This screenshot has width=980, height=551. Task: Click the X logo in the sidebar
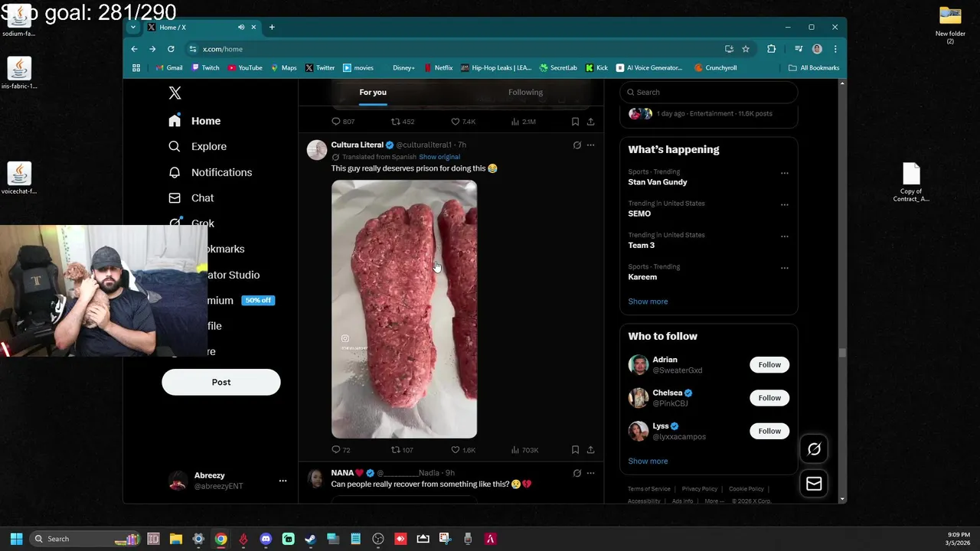[x=175, y=93]
